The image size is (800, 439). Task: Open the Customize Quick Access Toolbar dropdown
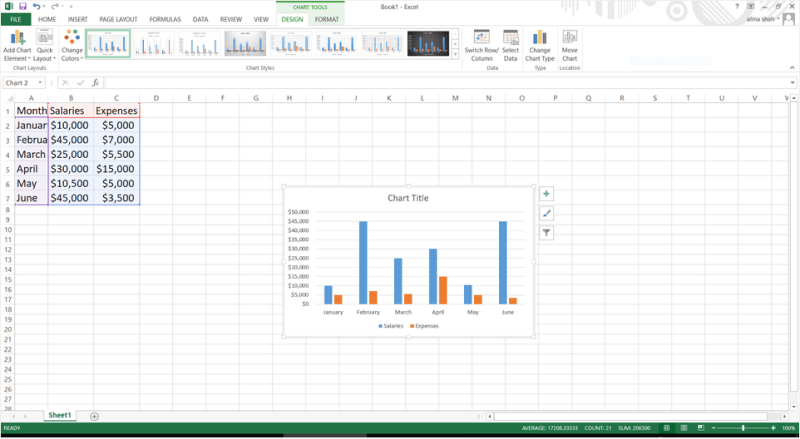point(70,7)
